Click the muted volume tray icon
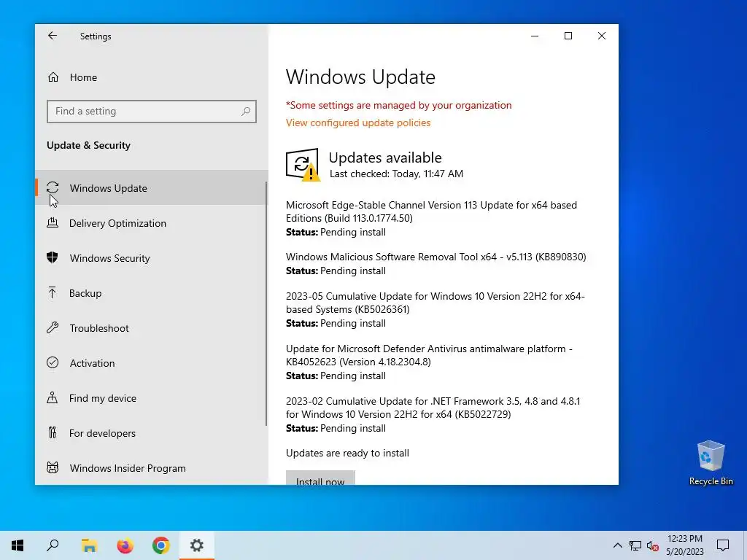 point(653,545)
